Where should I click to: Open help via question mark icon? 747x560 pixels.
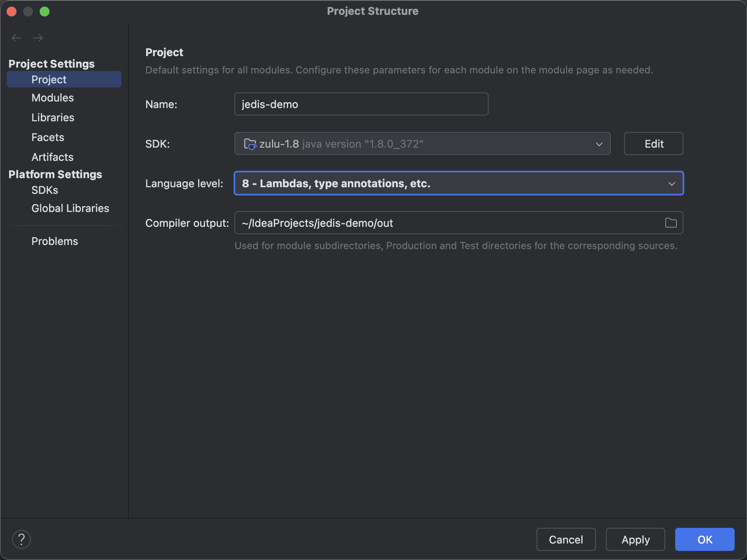point(21,539)
